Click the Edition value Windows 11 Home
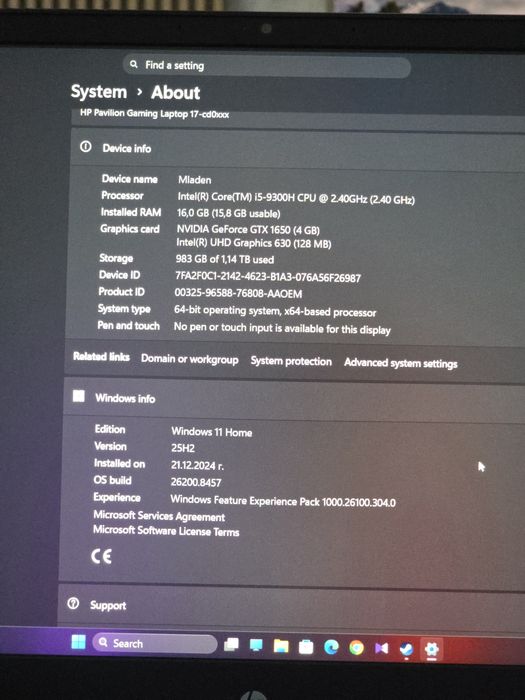Screen dimensions: 525x700 (x=212, y=432)
